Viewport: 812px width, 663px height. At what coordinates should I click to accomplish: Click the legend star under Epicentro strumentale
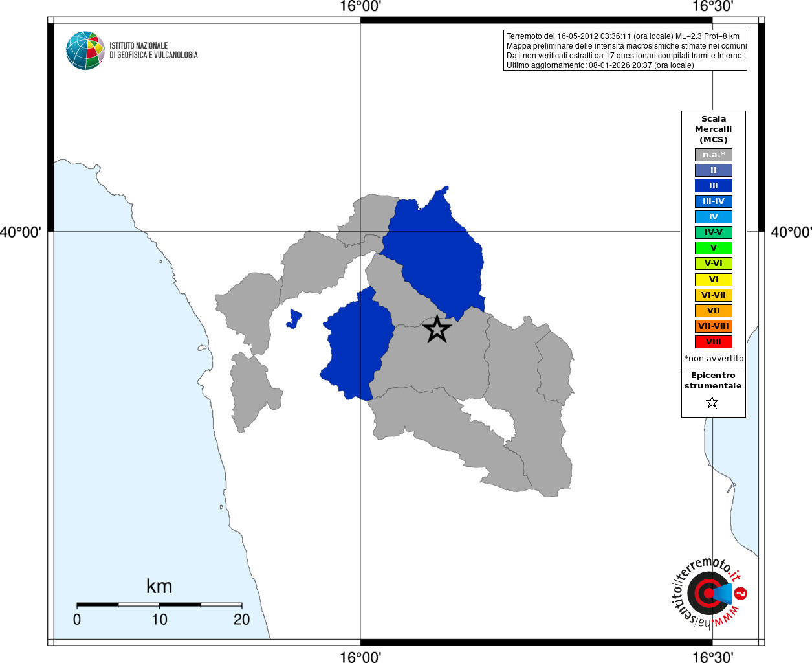tap(712, 403)
